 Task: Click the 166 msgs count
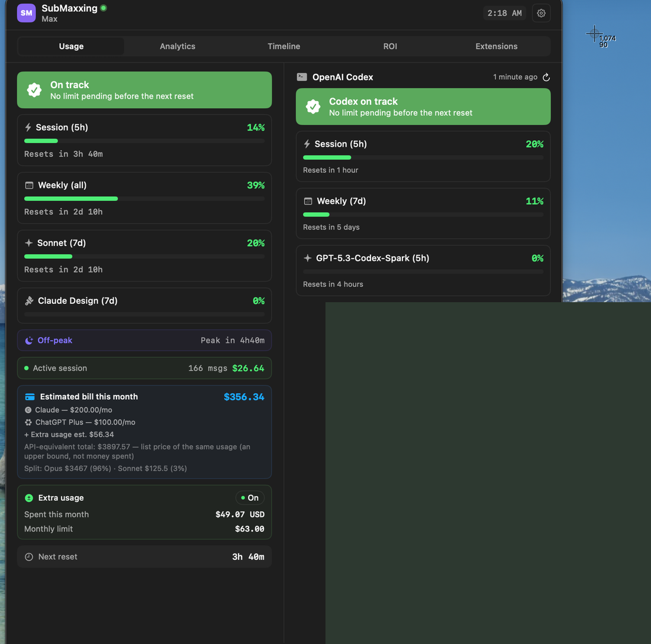[x=208, y=368]
